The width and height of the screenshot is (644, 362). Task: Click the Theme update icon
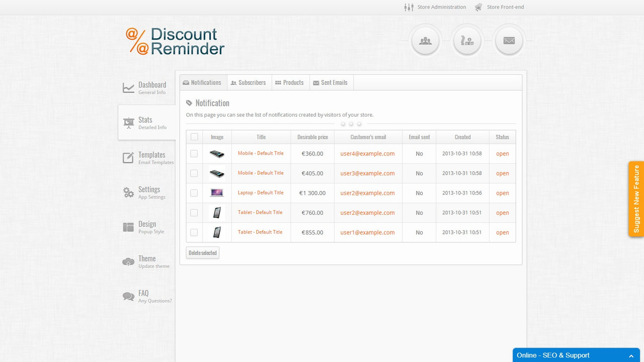(127, 261)
